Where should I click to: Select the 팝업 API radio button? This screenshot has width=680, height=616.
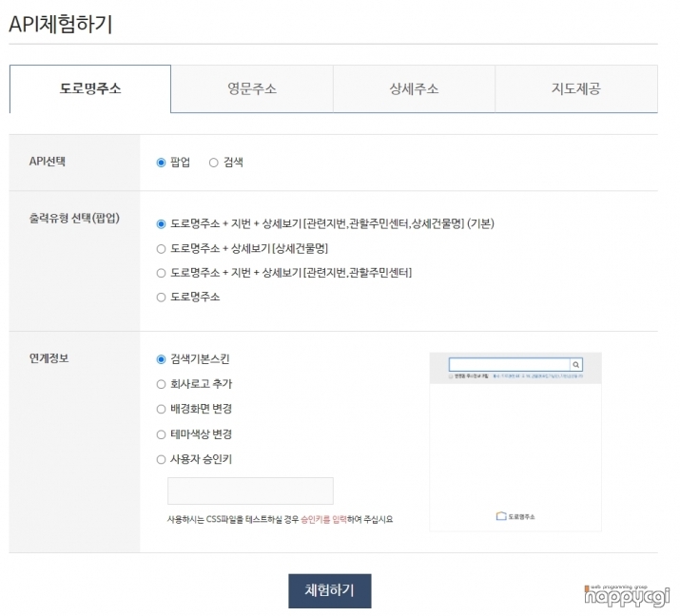point(161,163)
